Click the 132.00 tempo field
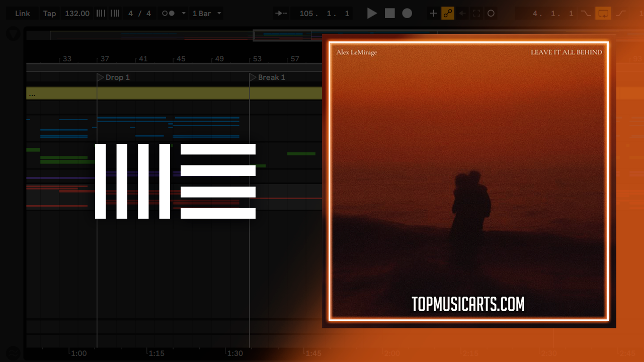Viewport: 644px width, 362px height. 77,14
